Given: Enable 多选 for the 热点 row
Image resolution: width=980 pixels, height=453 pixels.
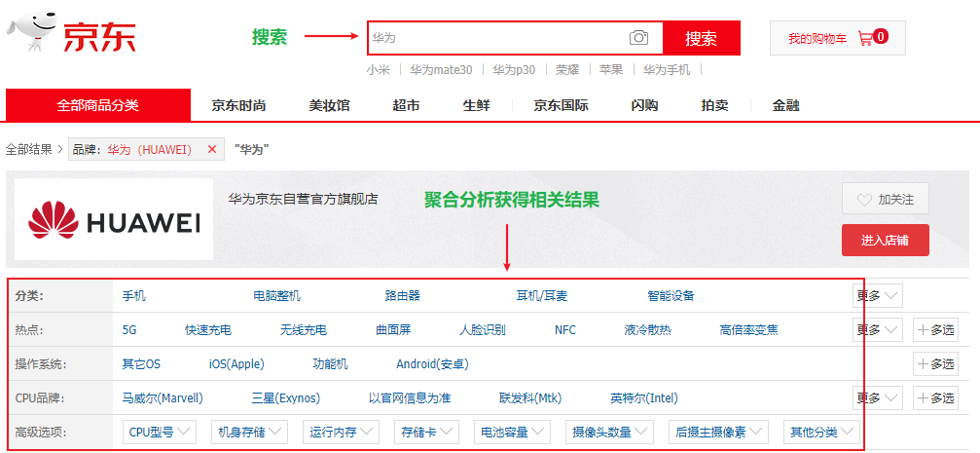Looking at the screenshot, I should 935,329.
